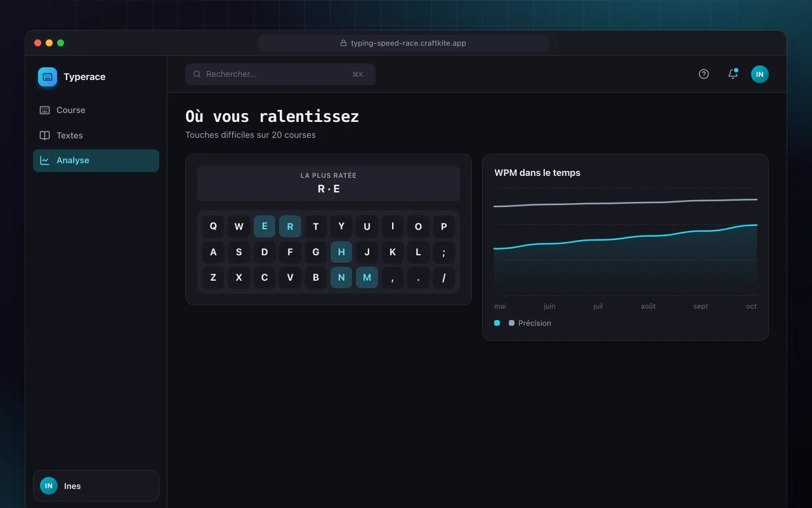
Task: Click "Touches difficiles sur 20 courses" subtitle
Action: point(251,135)
